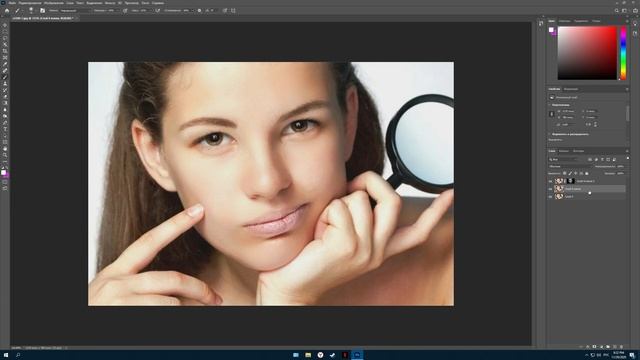
Task: Open smoothing options gear icon
Action: (x=199, y=11)
